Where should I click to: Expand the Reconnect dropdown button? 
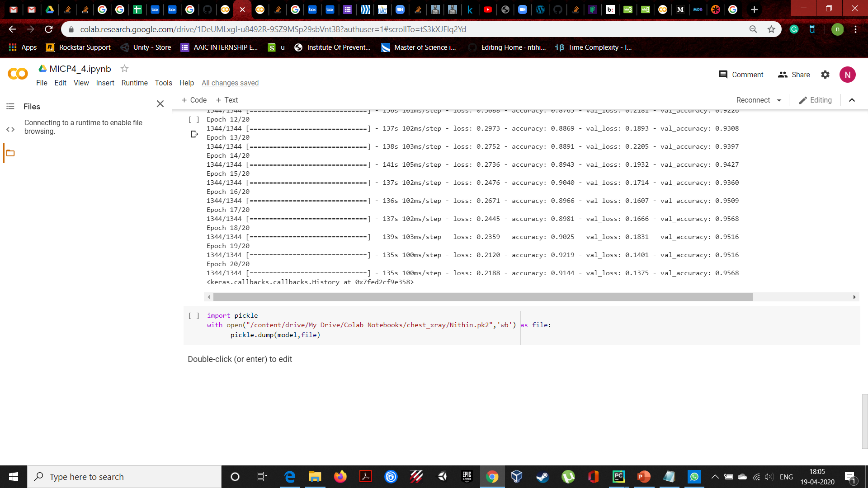pos(778,99)
